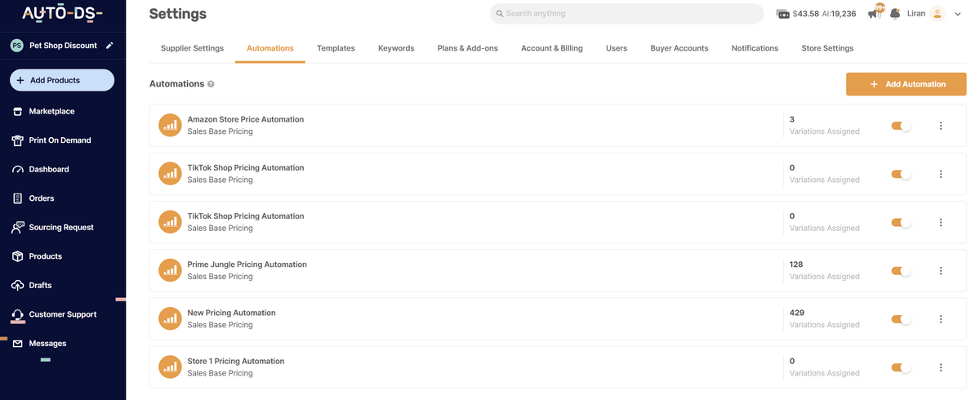This screenshot has height=400, width=980.
Task: Open the three-dot menu for Store 1 Pricing Automation
Action: [941, 367]
